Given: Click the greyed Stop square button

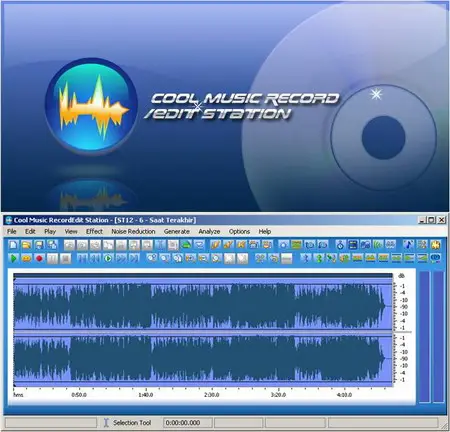Looking at the screenshot, I should (66, 258).
